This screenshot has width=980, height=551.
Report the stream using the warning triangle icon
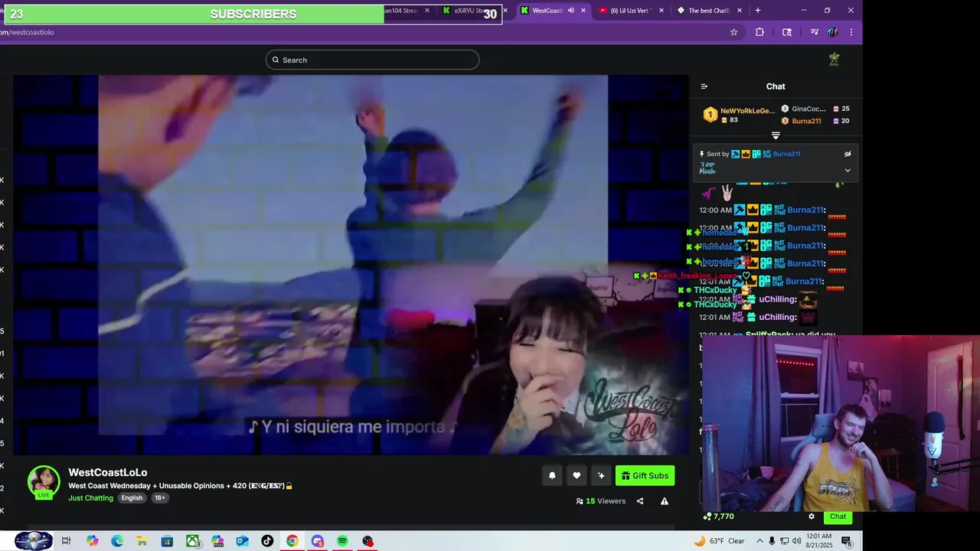665,501
